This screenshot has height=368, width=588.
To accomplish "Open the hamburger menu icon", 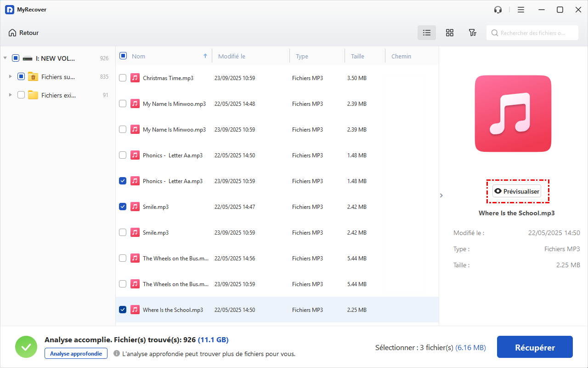I will point(521,10).
